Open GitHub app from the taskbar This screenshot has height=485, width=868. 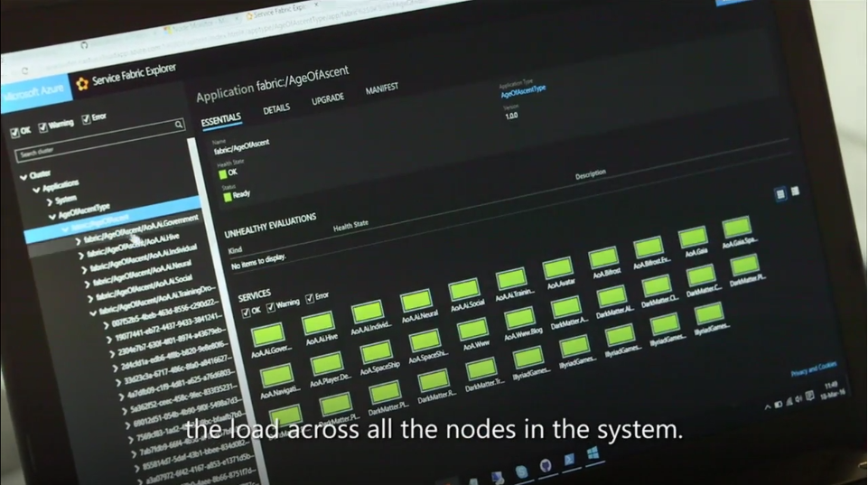tap(546, 466)
